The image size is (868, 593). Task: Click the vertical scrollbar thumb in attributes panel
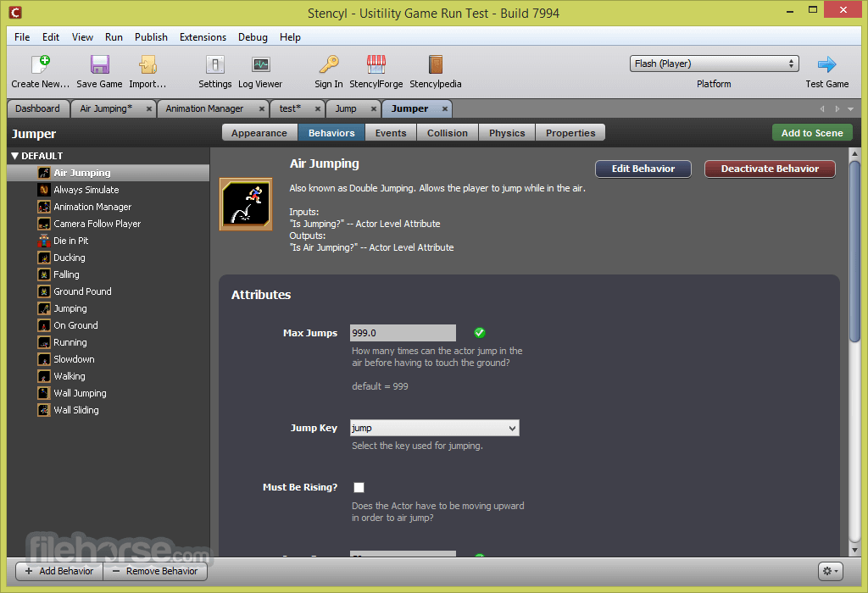854,252
